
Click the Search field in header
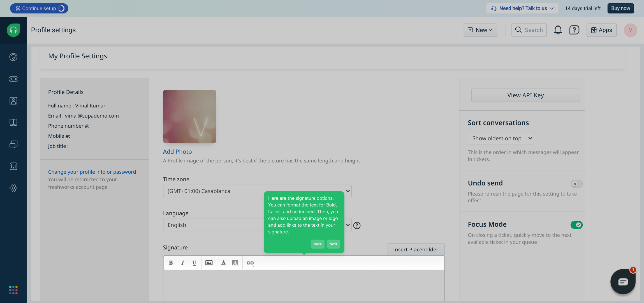pyautogui.click(x=529, y=30)
